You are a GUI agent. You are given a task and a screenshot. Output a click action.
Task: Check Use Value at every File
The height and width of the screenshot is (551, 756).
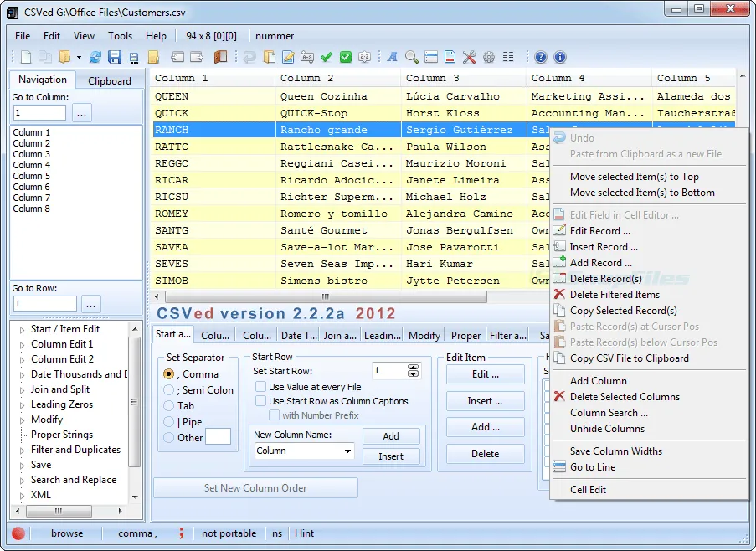pyautogui.click(x=261, y=387)
